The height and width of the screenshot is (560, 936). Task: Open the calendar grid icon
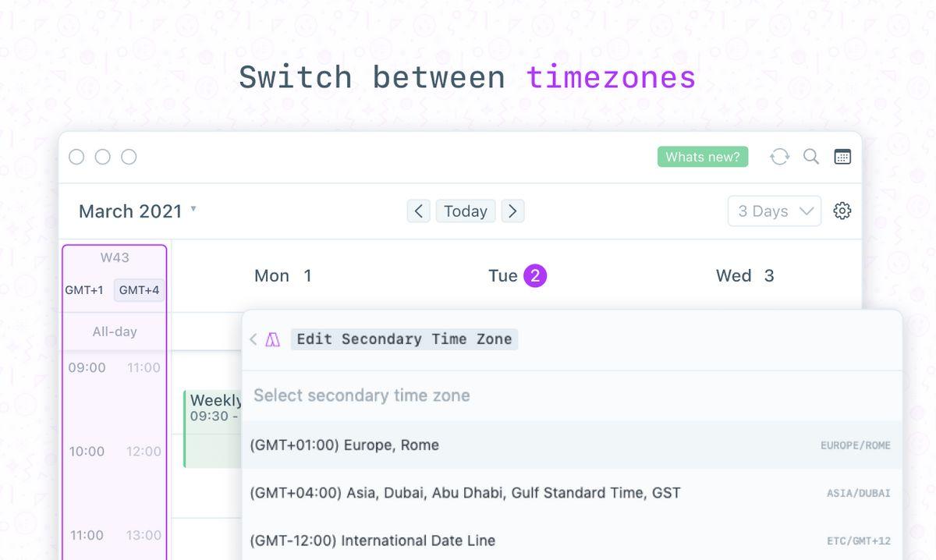(842, 157)
